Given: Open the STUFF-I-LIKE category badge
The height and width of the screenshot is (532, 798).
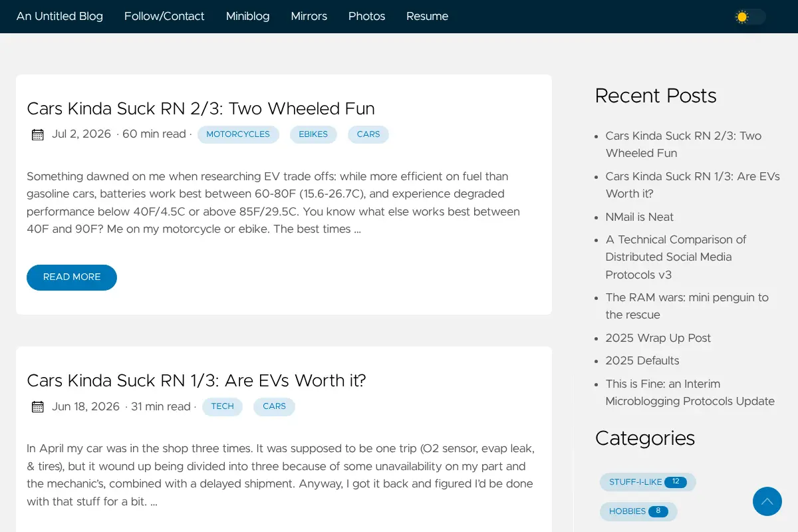Looking at the screenshot, I should (x=648, y=482).
